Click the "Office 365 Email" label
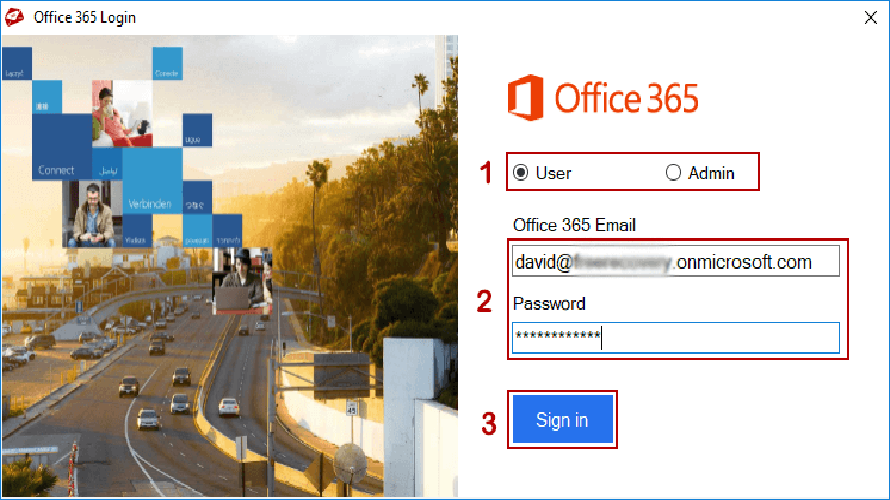 click(x=574, y=225)
